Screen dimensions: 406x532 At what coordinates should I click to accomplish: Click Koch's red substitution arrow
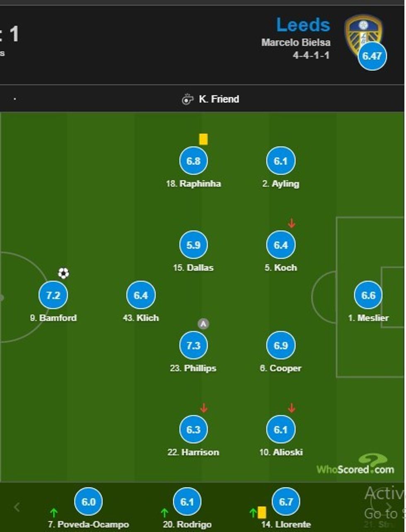tap(291, 224)
